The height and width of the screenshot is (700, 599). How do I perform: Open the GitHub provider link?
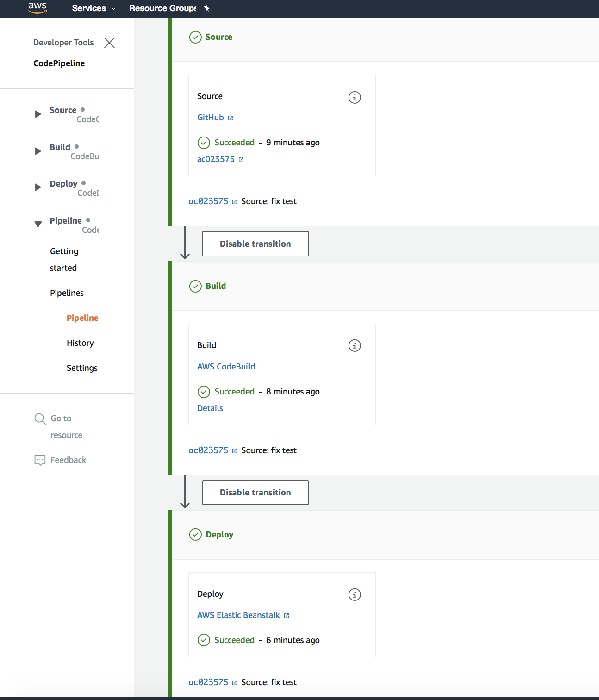(210, 118)
